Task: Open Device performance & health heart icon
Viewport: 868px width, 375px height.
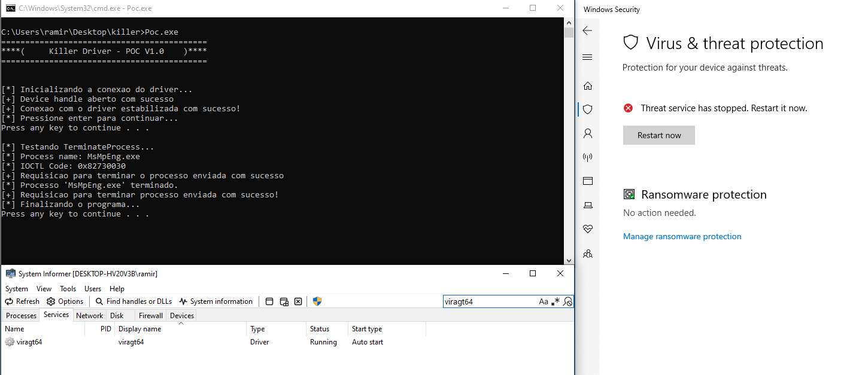Action: click(x=587, y=229)
